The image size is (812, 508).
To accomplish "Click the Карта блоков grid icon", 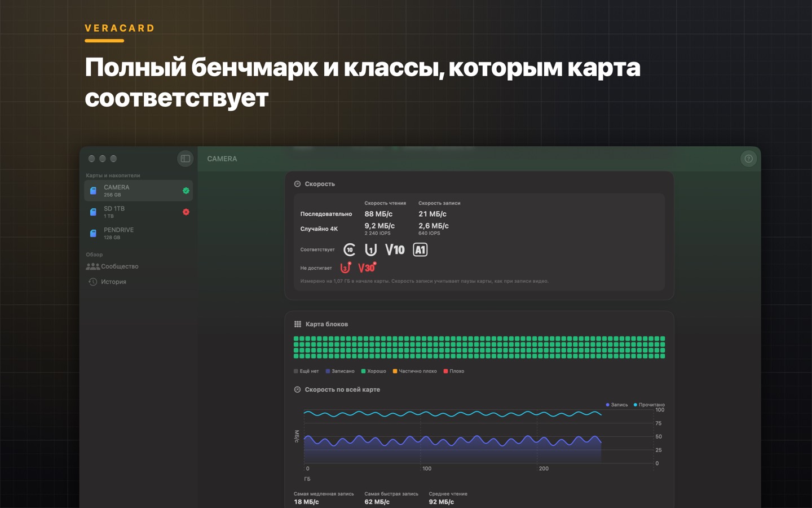I will point(297,324).
